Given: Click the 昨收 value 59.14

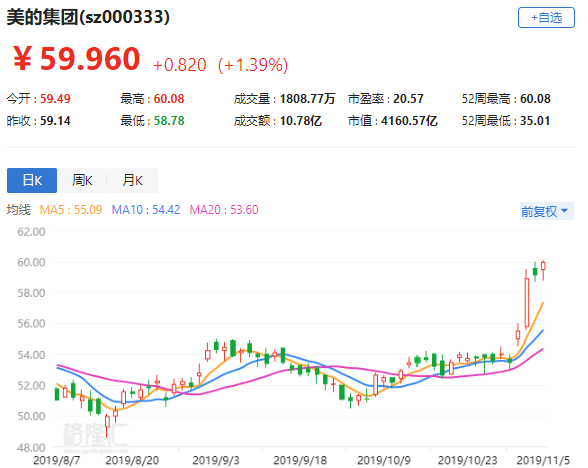Looking at the screenshot, I should tap(55, 121).
